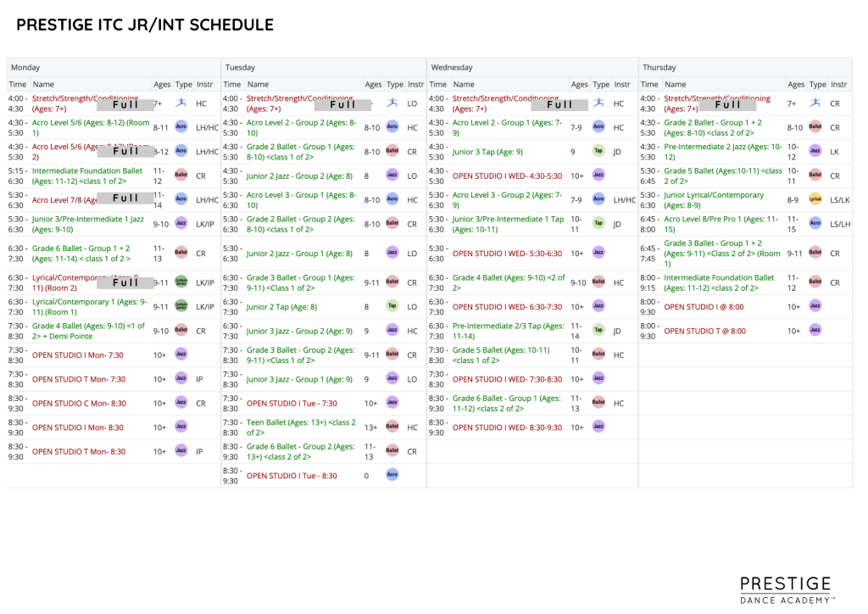
Task: Open the Junior 3/Pre-Intermediate 1 Tap link
Action: click(x=509, y=224)
